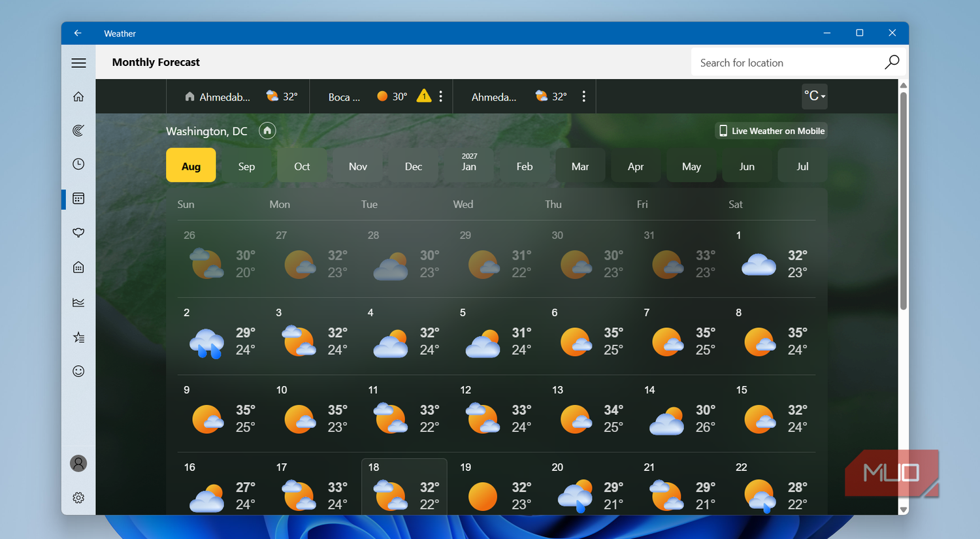Select the Aug month tab
The width and height of the screenshot is (980, 539).
(x=191, y=165)
